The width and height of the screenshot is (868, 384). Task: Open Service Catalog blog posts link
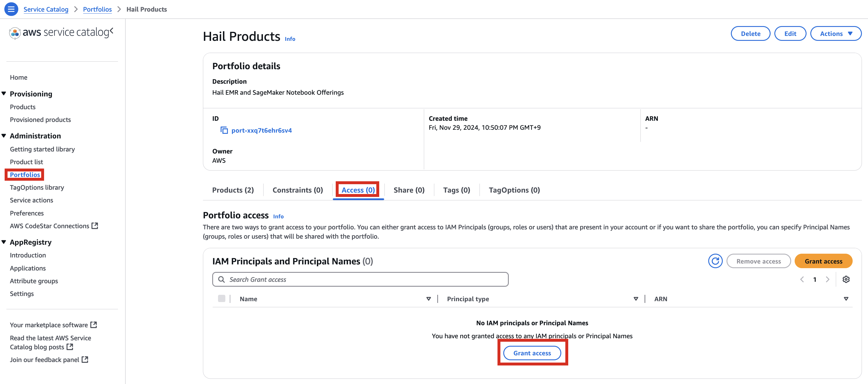[x=50, y=342]
